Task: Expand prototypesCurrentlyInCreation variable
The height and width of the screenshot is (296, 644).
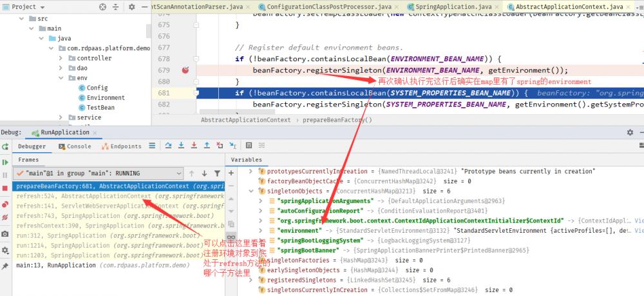Action: [x=251, y=172]
